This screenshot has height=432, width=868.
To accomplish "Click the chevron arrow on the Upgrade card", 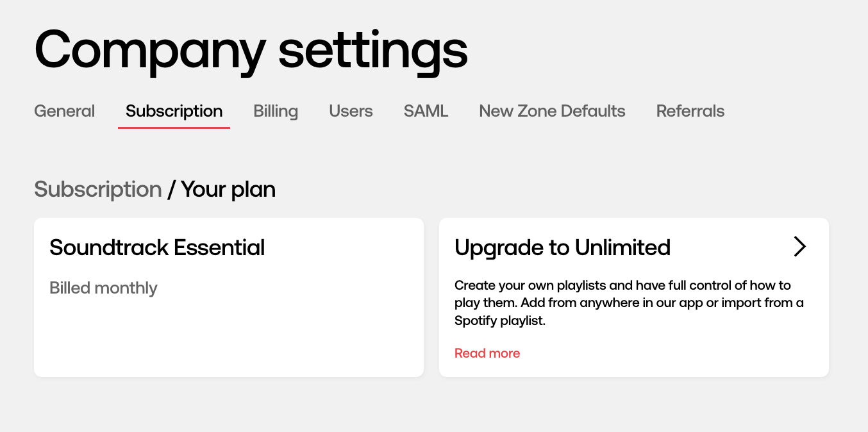I will click(799, 247).
